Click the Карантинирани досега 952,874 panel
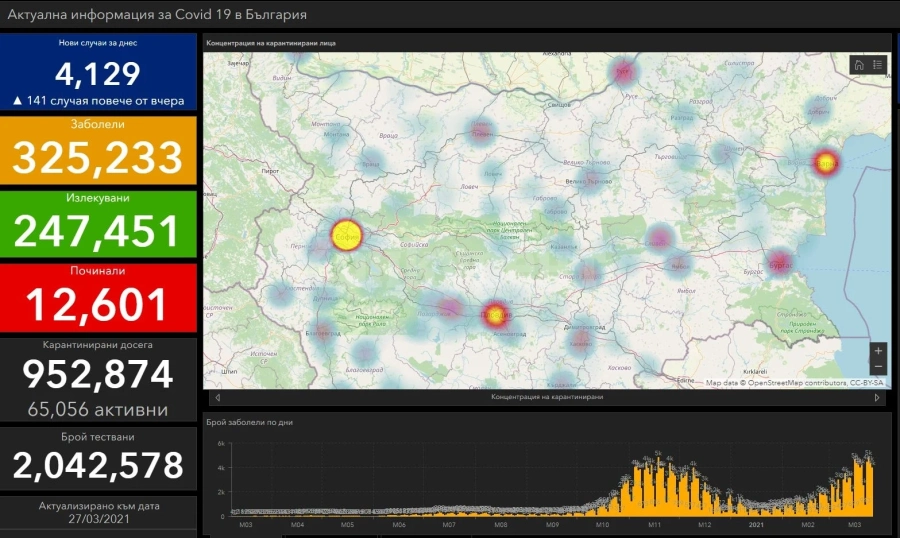900x538 pixels. pos(98,380)
